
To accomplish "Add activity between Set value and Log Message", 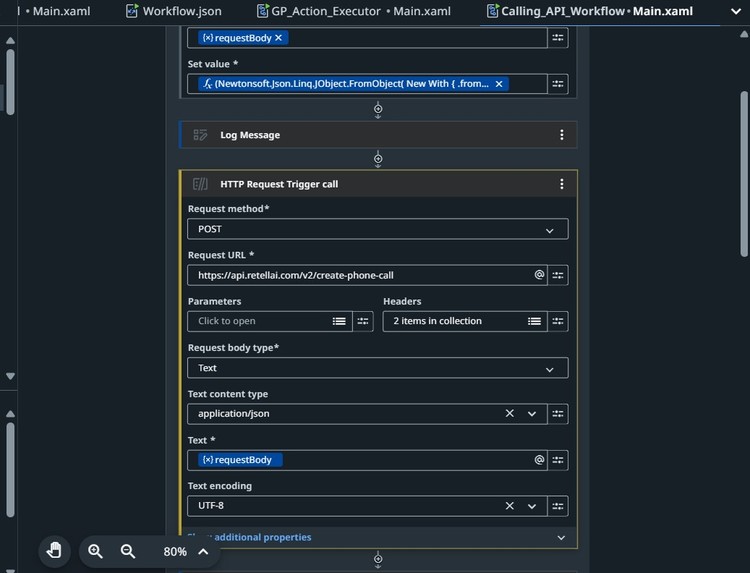I will (378, 110).
